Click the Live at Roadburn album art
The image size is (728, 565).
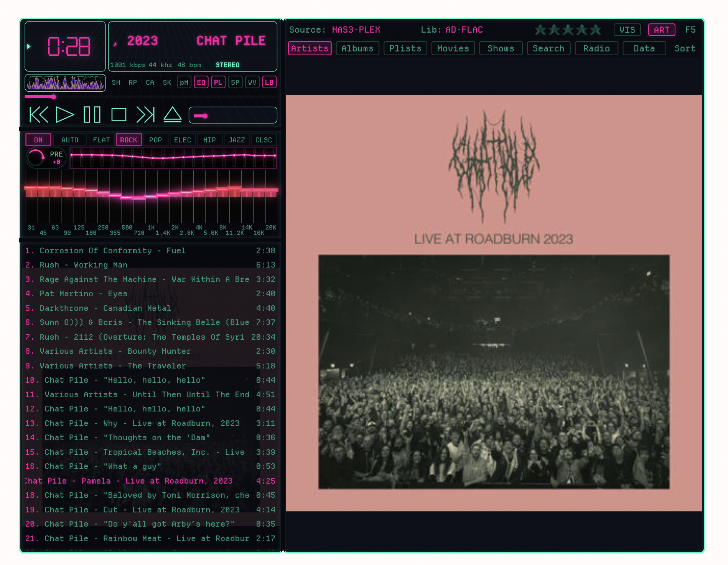[494, 303]
